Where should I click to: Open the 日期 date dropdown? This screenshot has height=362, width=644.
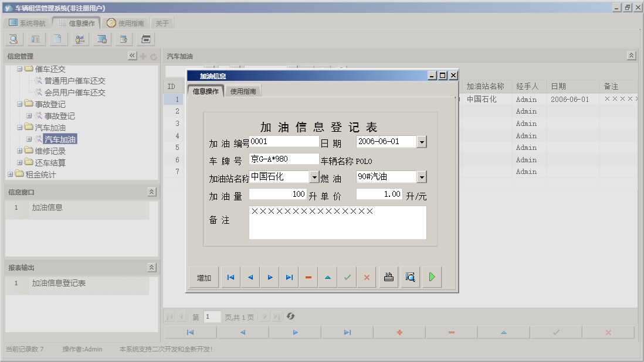[422, 142]
